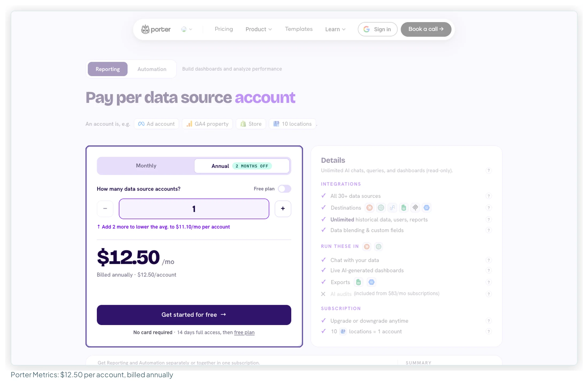Image resolution: width=588 pixels, height=385 pixels.
Task: Open help icon for Destinations row
Action: [x=489, y=208]
